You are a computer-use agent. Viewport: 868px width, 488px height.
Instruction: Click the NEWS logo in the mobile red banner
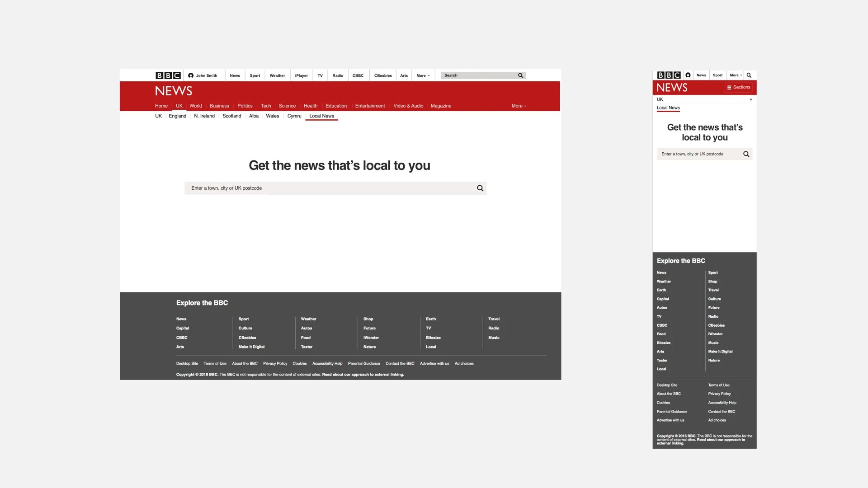click(x=672, y=88)
